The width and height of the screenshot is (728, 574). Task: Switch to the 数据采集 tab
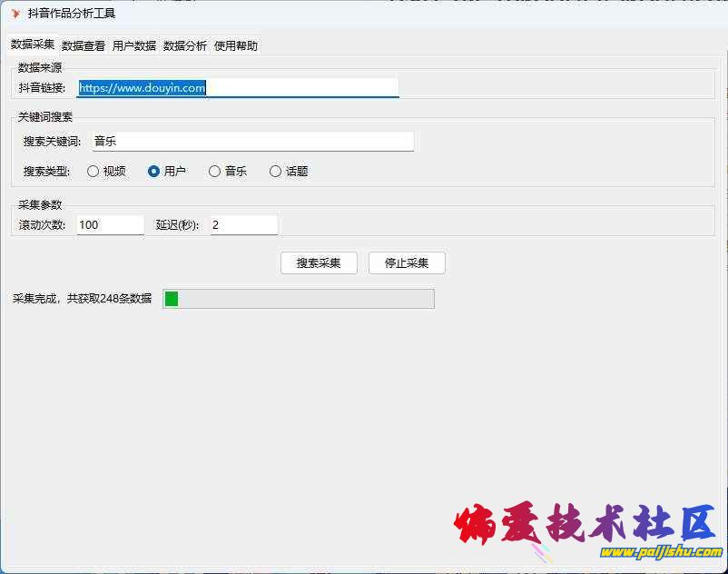point(32,45)
